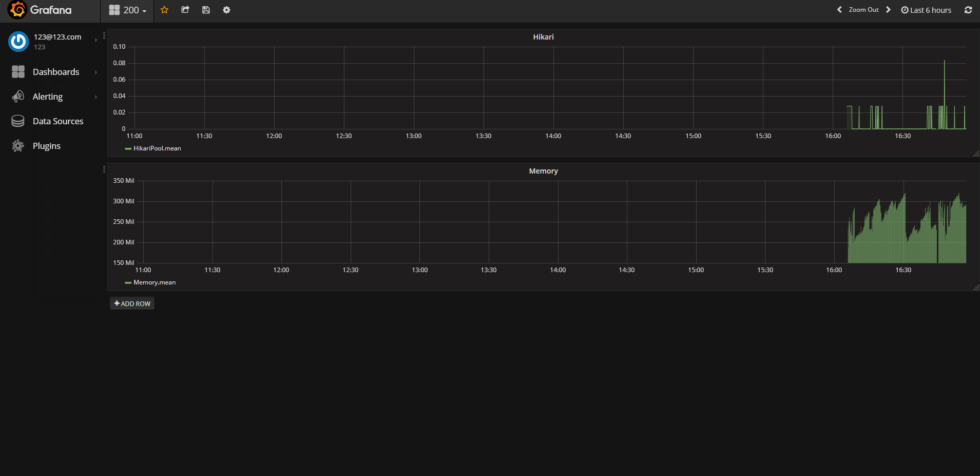Click the Memory.mean legend color swatch
The width and height of the screenshot is (980, 476).
pyautogui.click(x=128, y=283)
